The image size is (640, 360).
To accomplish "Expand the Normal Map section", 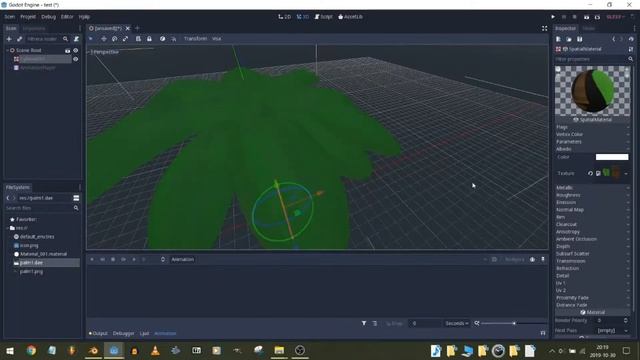I will (592, 210).
